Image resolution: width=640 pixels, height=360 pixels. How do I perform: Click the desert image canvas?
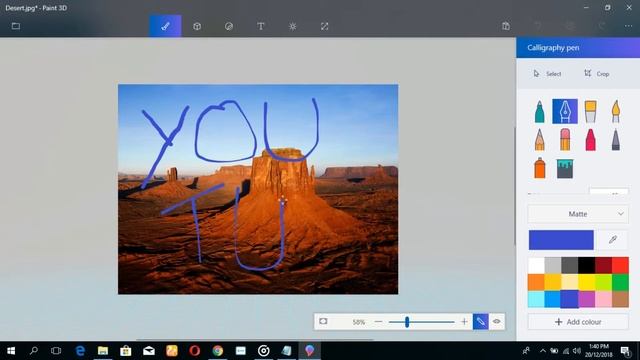[x=258, y=189]
